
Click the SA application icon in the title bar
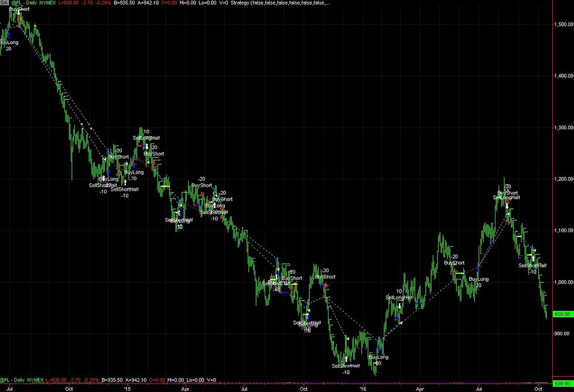click(x=4, y=3)
